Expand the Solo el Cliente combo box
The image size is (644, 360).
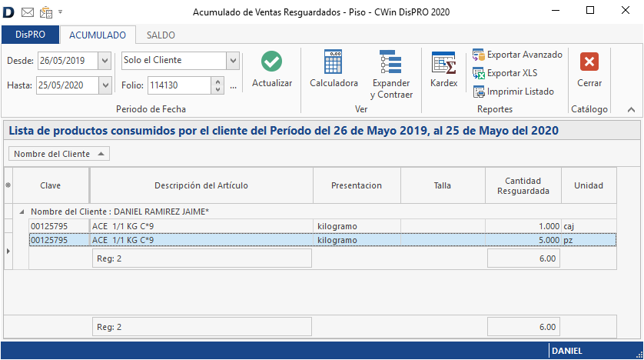click(233, 60)
